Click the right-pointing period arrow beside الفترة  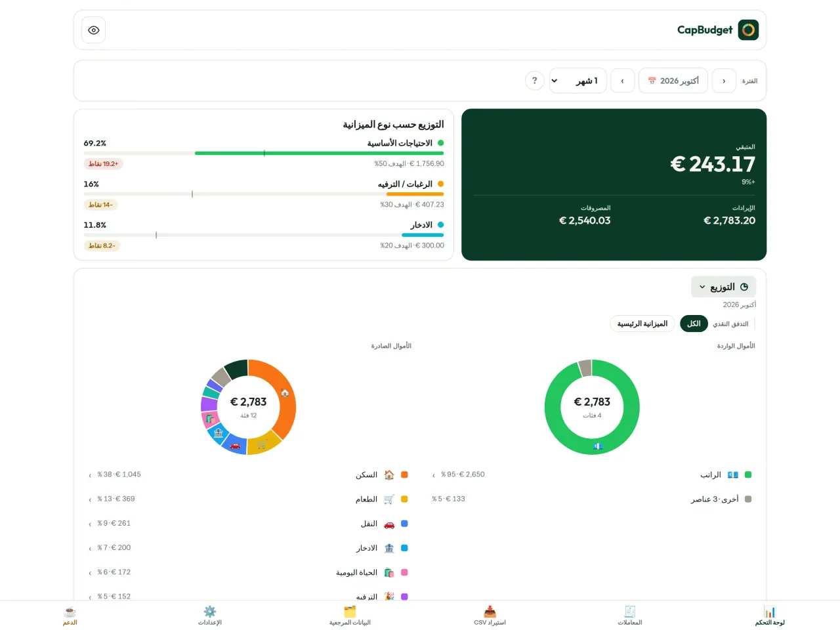coord(724,81)
